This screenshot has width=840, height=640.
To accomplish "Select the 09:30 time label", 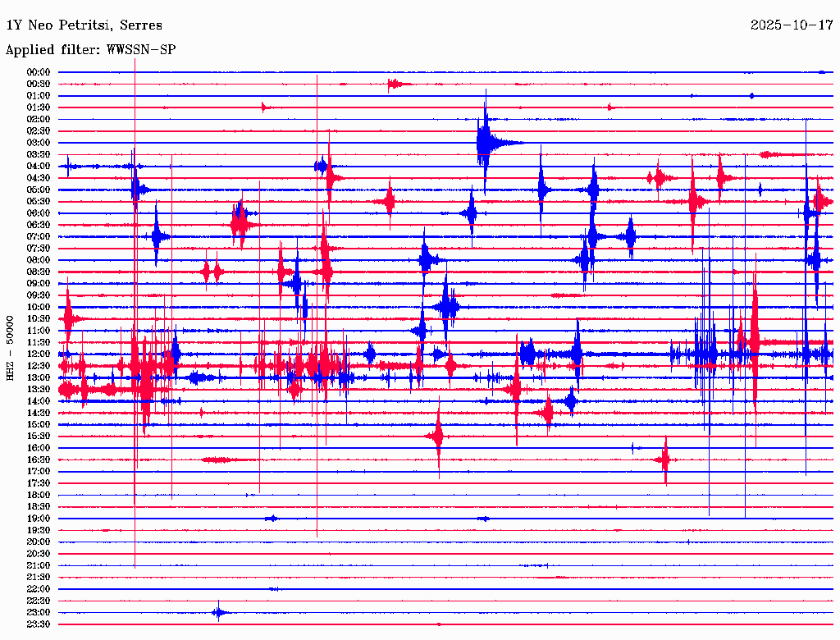I will tap(39, 295).
